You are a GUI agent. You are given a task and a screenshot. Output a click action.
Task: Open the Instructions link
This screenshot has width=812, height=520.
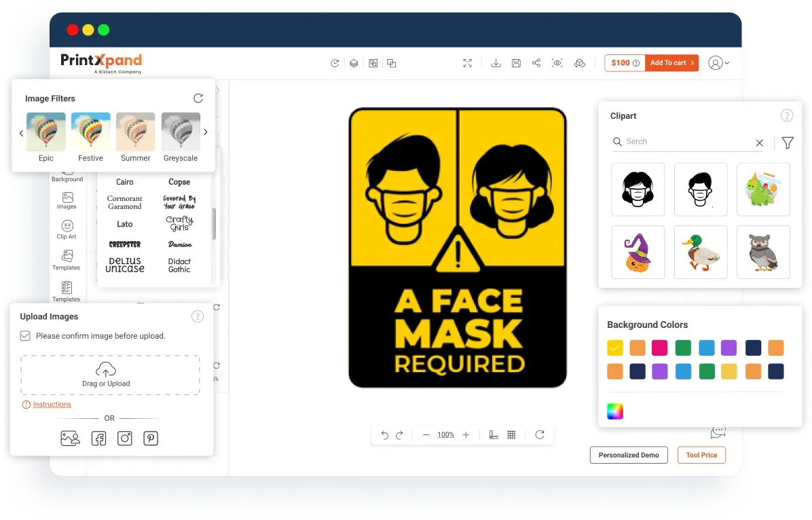(52, 405)
